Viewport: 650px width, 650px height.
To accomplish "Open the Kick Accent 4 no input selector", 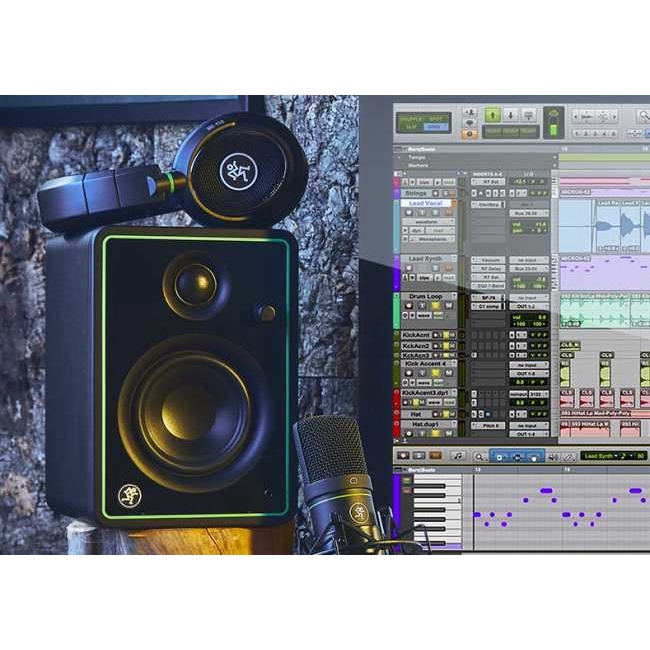I will pos(529,365).
